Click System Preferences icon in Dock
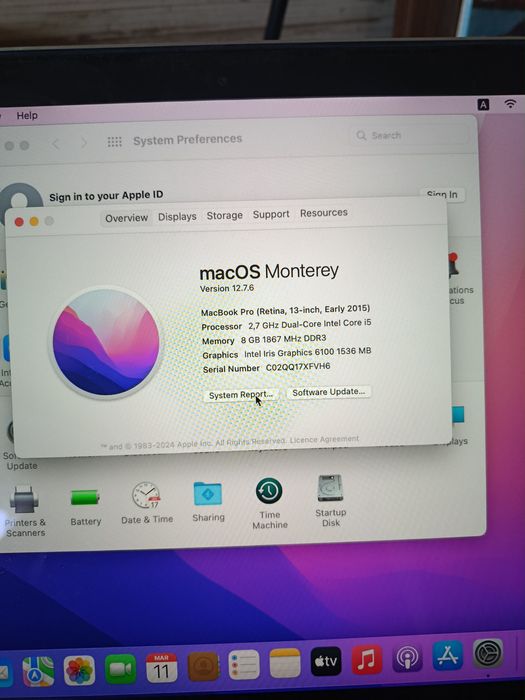The image size is (525, 700). tap(488, 654)
